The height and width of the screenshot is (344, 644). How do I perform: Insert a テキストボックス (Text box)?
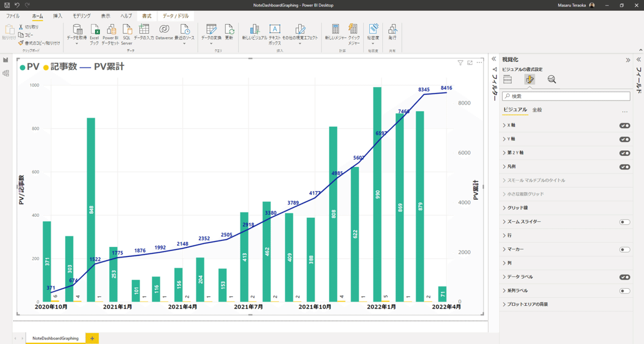pos(274,34)
